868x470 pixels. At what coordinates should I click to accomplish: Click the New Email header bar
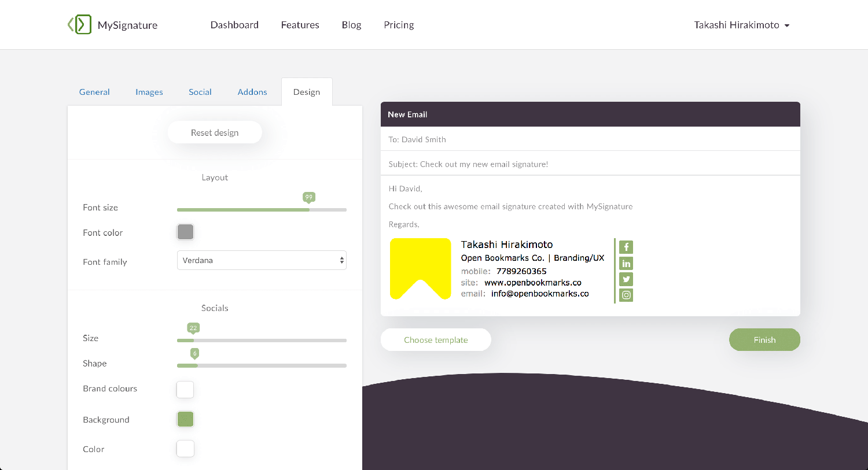point(590,114)
